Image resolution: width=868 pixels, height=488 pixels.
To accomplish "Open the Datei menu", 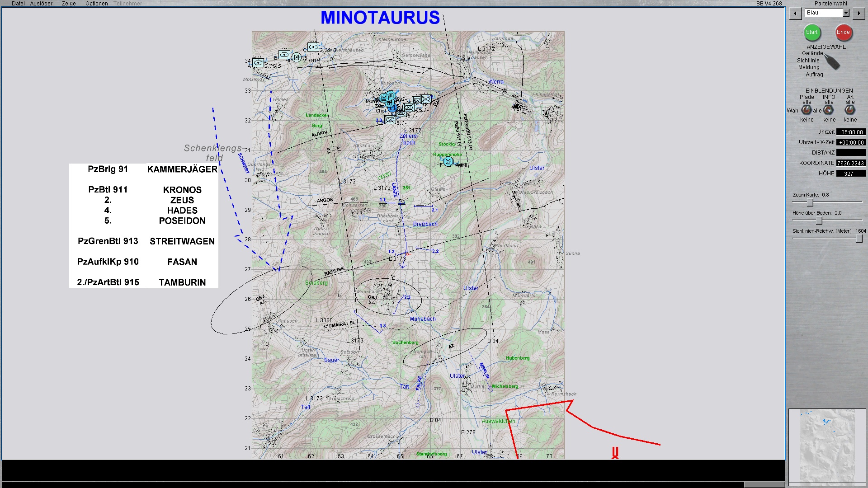I will click(18, 4).
